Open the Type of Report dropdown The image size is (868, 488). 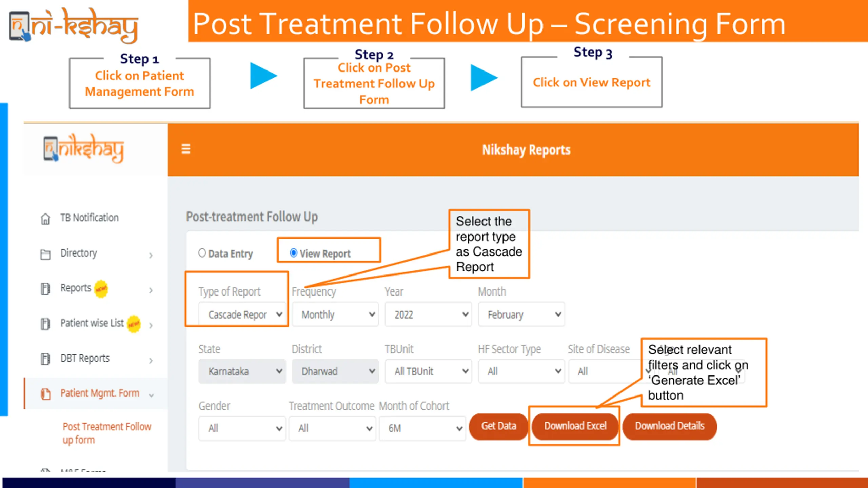coord(242,314)
